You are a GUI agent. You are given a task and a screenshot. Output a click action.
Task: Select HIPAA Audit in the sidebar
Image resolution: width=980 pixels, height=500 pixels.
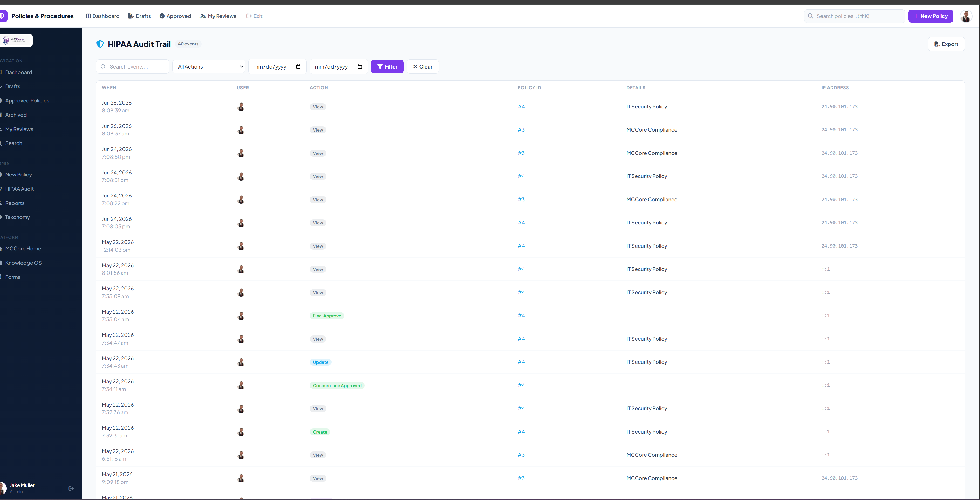19,189
